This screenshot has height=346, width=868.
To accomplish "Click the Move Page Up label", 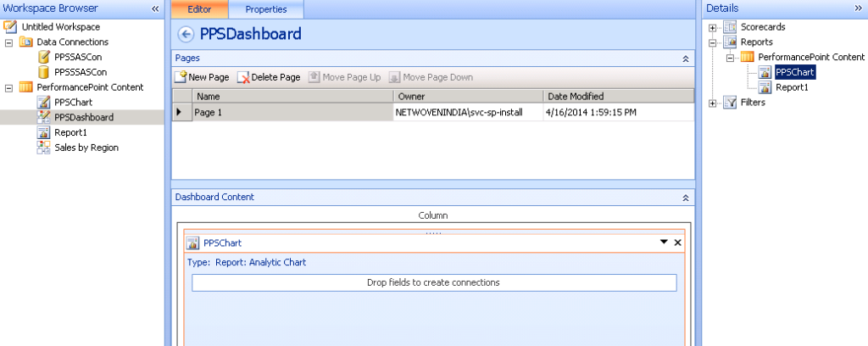I will (x=352, y=77).
